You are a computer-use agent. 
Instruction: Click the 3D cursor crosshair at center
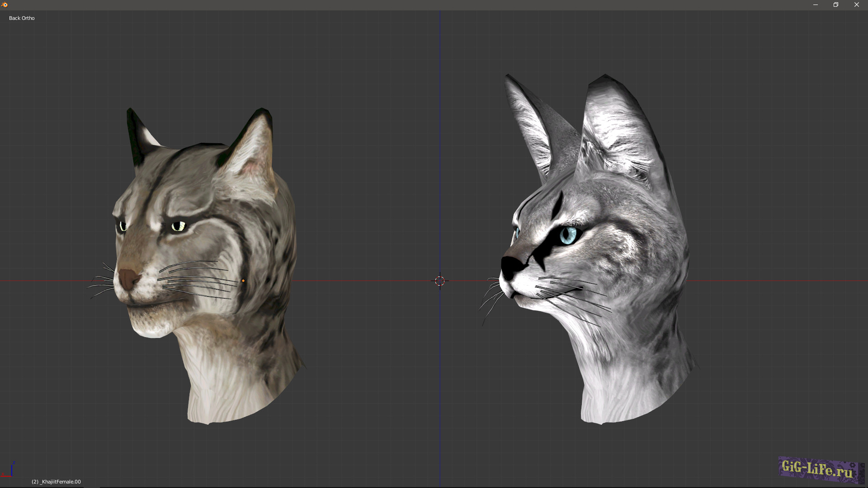pyautogui.click(x=440, y=281)
